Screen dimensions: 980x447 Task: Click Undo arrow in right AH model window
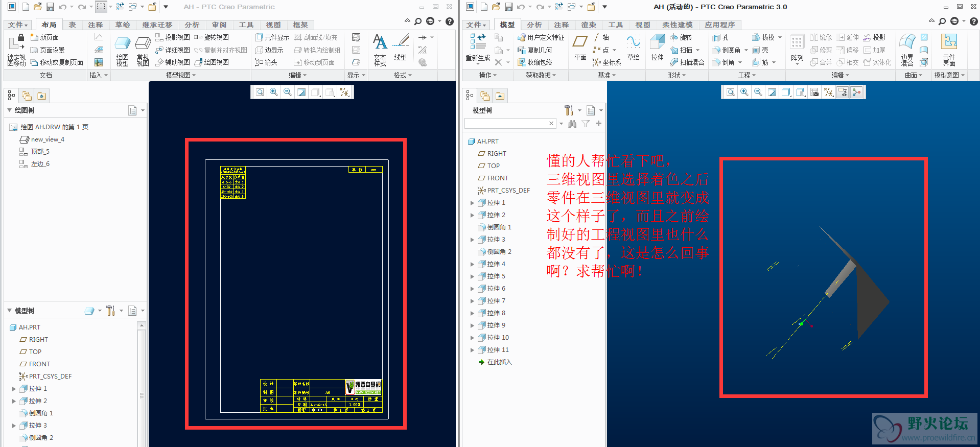pyautogui.click(x=521, y=7)
